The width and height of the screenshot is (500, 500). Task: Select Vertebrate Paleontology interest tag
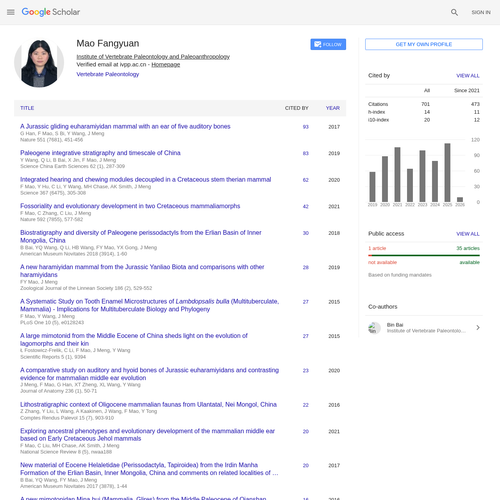[x=108, y=74]
